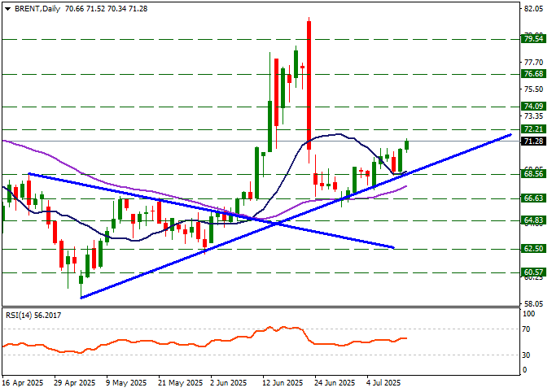Click the 29 Apr 2025 date label

click(75, 383)
